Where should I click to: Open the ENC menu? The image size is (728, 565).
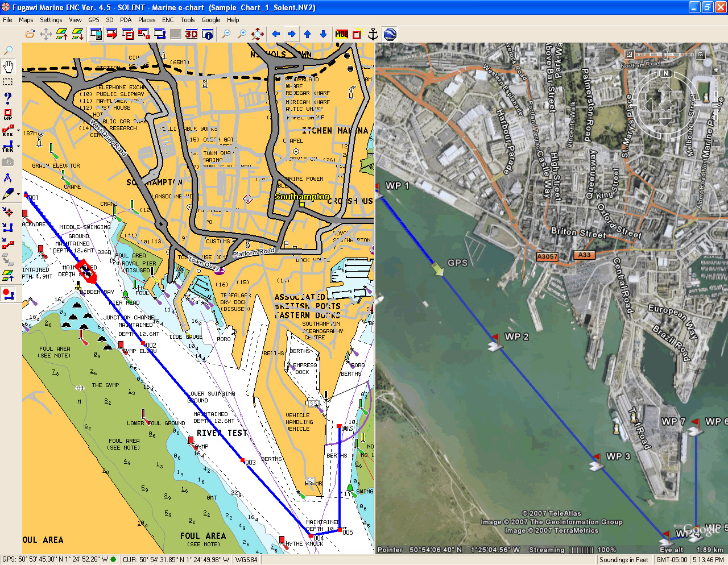pyautogui.click(x=168, y=20)
